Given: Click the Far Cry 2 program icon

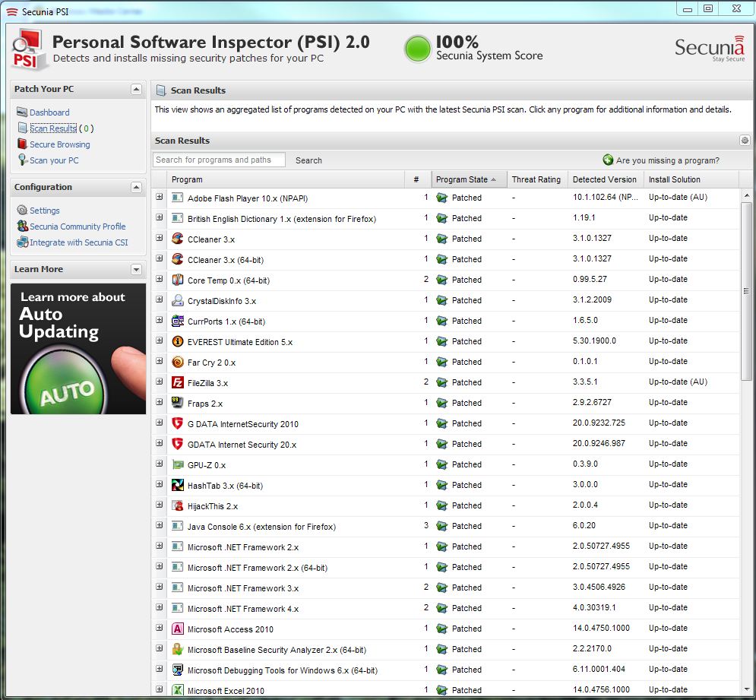Looking at the screenshot, I should [178, 361].
